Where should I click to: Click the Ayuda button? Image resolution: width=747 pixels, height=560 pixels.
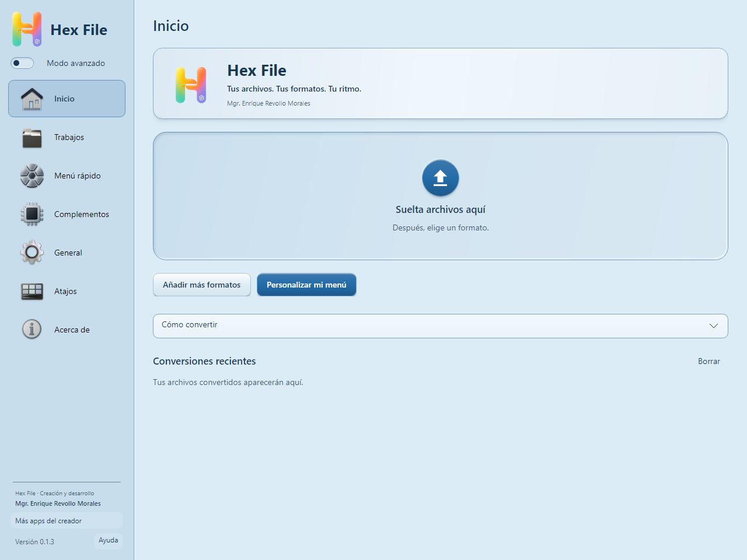[x=109, y=541]
